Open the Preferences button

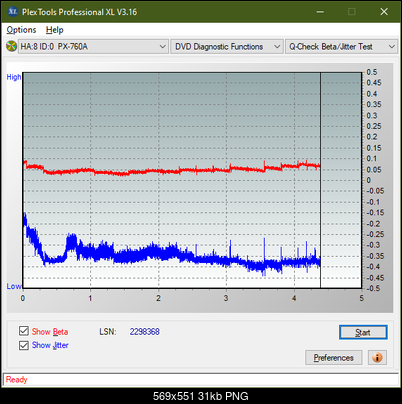coord(333,358)
